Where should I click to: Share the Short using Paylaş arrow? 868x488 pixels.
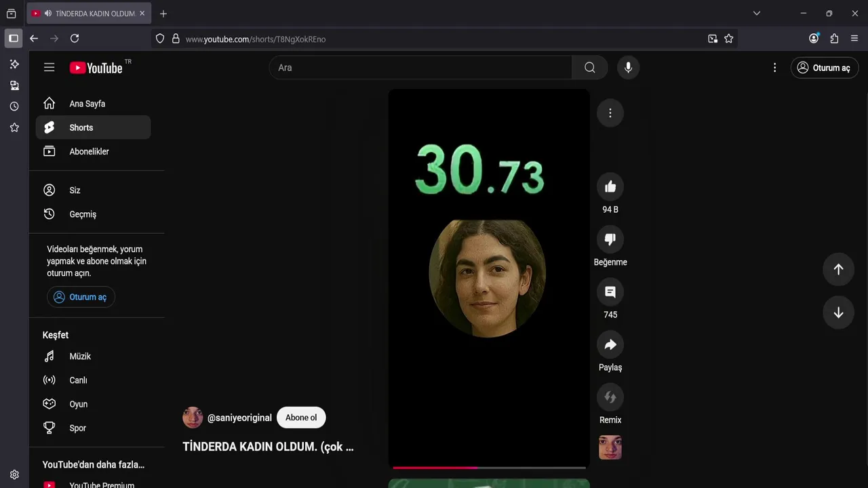click(x=610, y=344)
